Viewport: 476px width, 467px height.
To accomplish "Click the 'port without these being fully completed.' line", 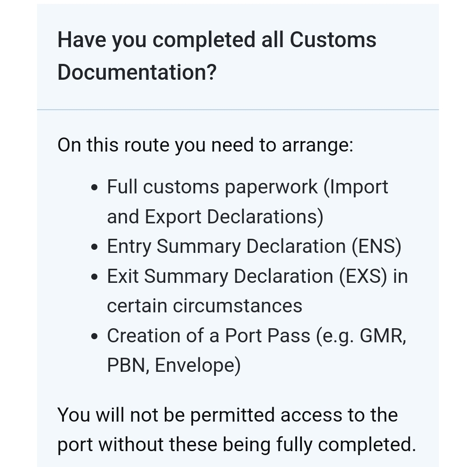I will pyautogui.click(x=237, y=445).
